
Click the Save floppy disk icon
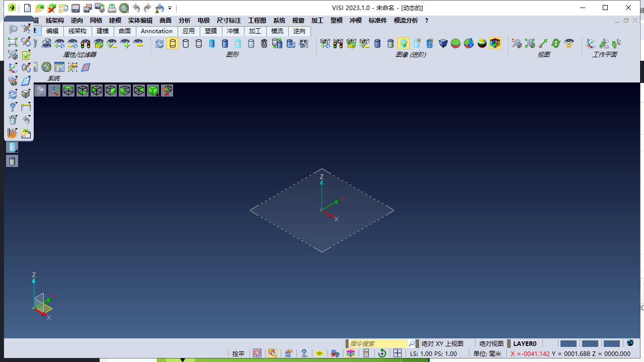[75, 8]
